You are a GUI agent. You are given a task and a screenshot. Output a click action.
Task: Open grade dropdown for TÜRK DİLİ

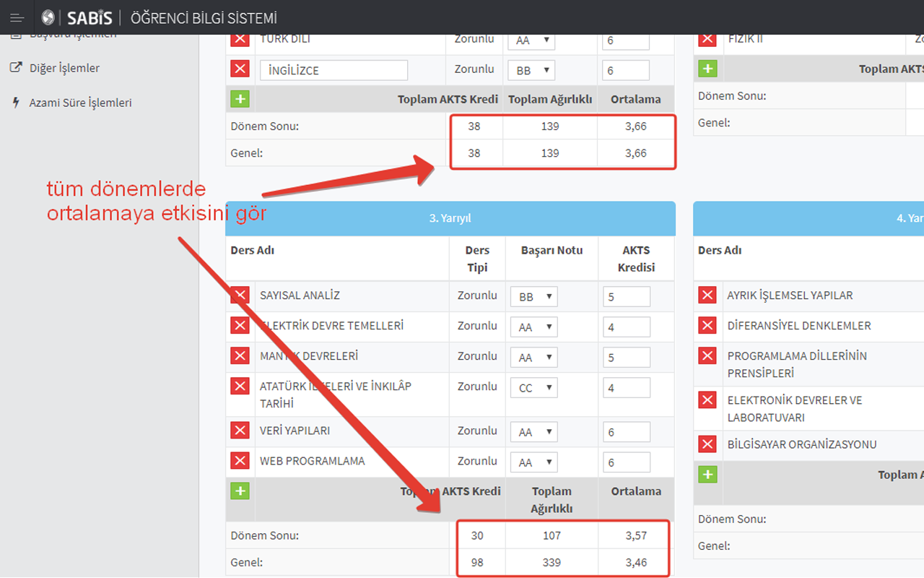pyautogui.click(x=531, y=41)
